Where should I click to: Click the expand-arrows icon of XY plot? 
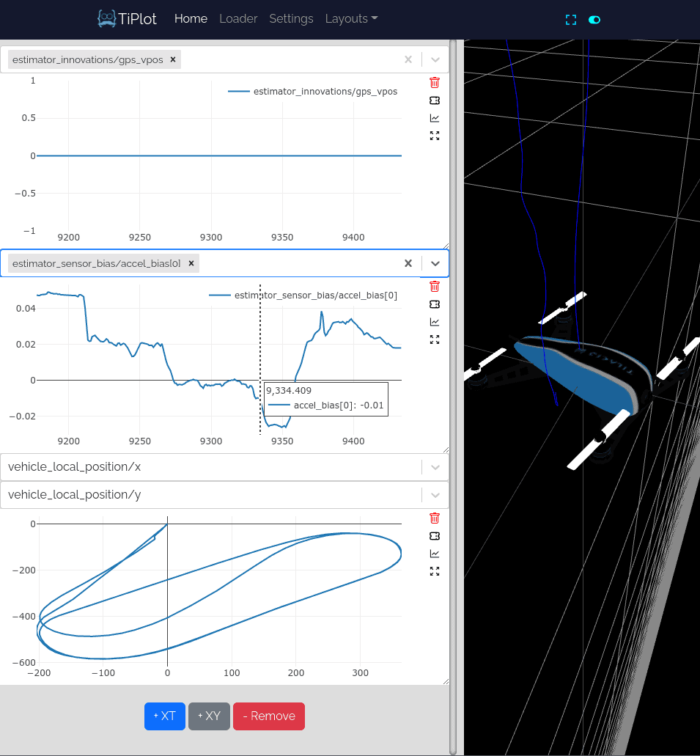click(x=435, y=572)
